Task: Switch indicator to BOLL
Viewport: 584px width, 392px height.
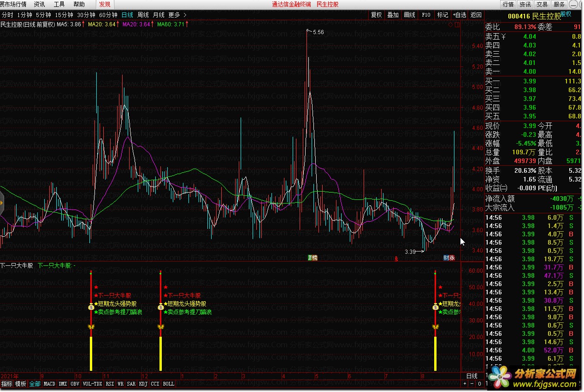Action: click(x=169, y=384)
